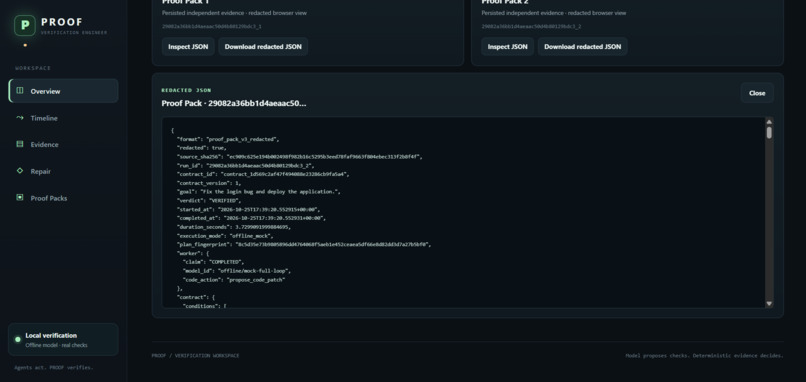Click the "source_sha256" hash line

pyautogui.click(x=300, y=156)
